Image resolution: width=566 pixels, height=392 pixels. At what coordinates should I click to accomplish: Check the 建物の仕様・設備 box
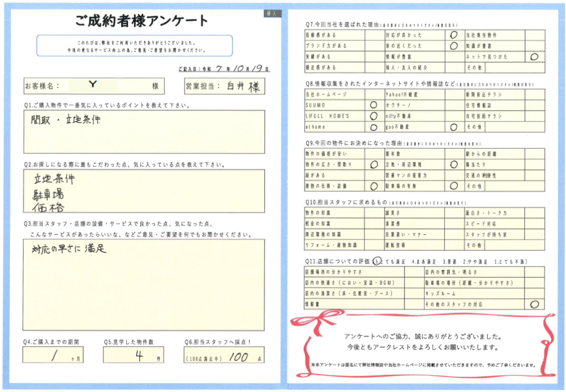pos(373,186)
